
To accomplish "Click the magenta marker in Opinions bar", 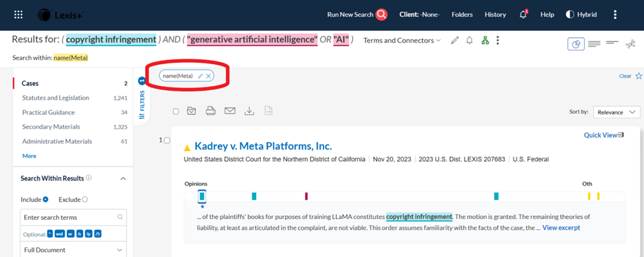I will click(306, 197).
